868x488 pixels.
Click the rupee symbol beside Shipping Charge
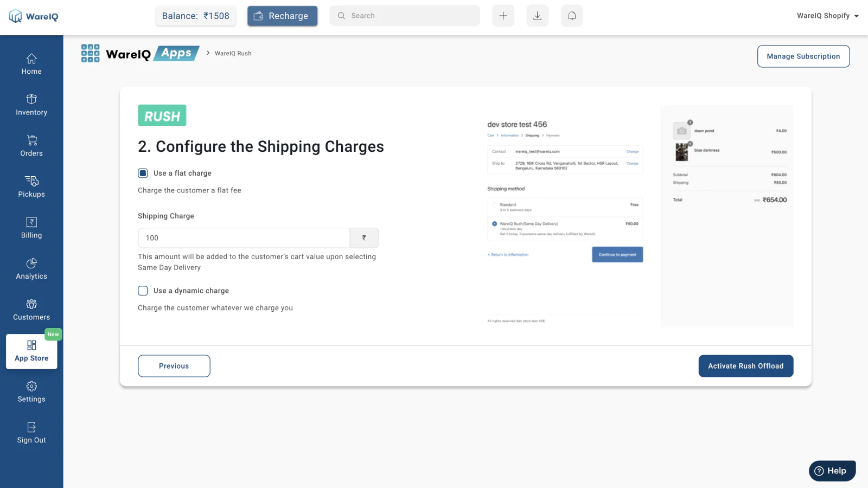coord(364,238)
